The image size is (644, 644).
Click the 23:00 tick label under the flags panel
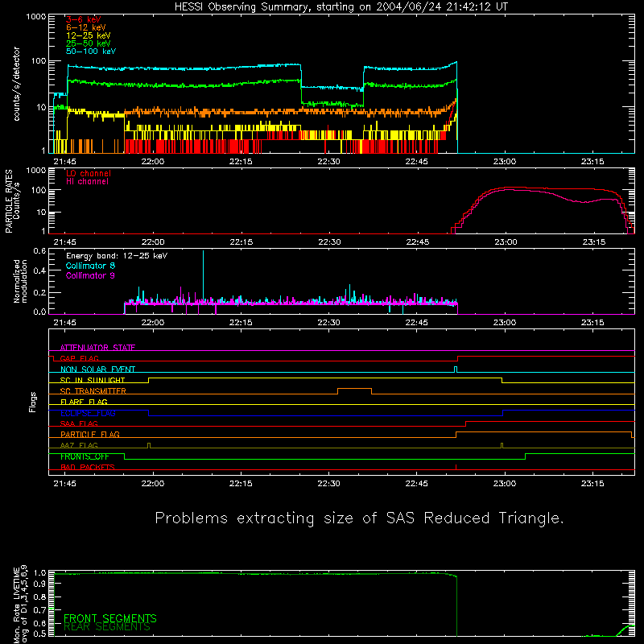pyautogui.click(x=505, y=484)
